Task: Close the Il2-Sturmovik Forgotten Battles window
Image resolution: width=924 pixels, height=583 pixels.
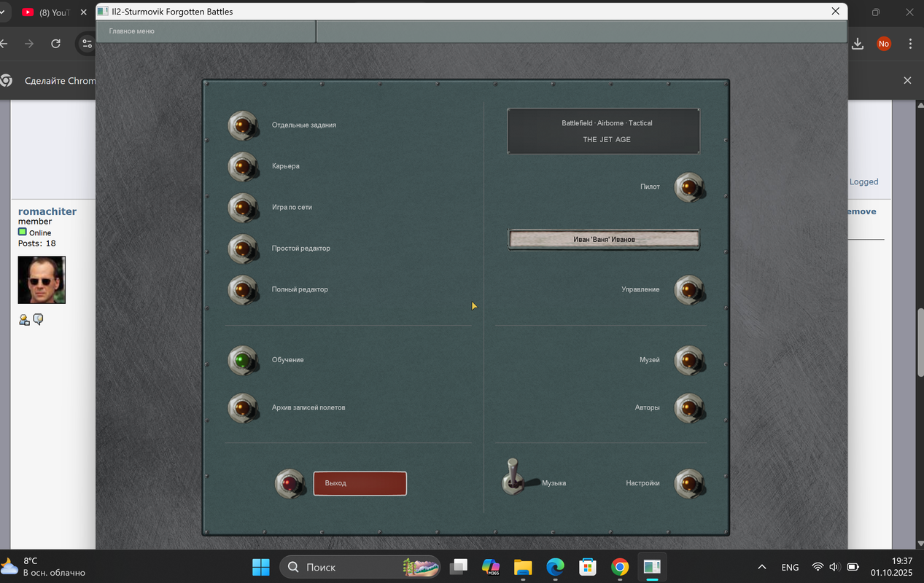Action: tap(836, 12)
